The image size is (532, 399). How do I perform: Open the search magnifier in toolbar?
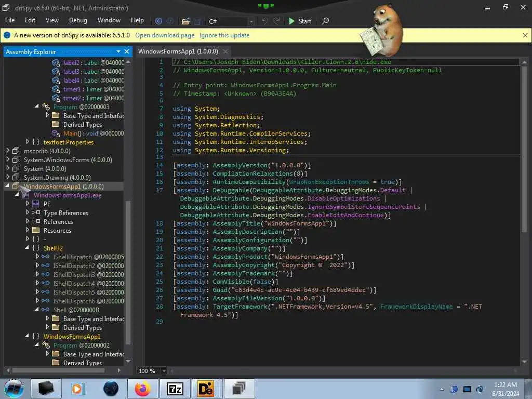[x=325, y=21]
